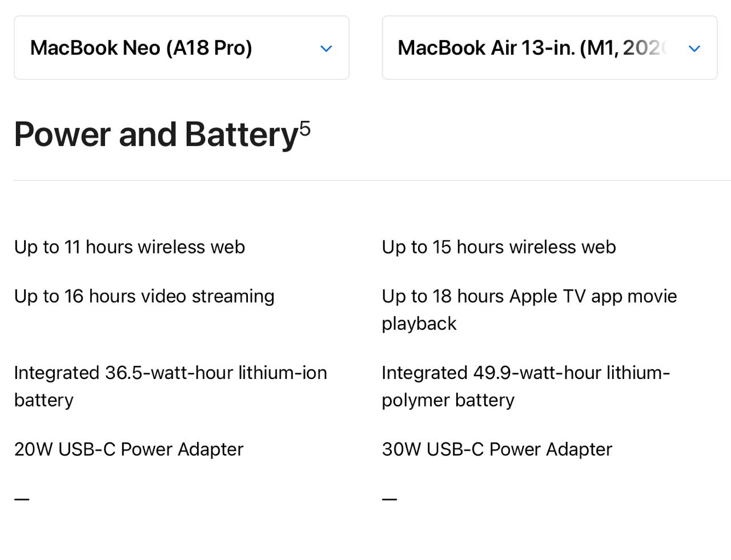
Task: Click the chevron arrow beside MacBook Neo
Action: tap(326, 49)
